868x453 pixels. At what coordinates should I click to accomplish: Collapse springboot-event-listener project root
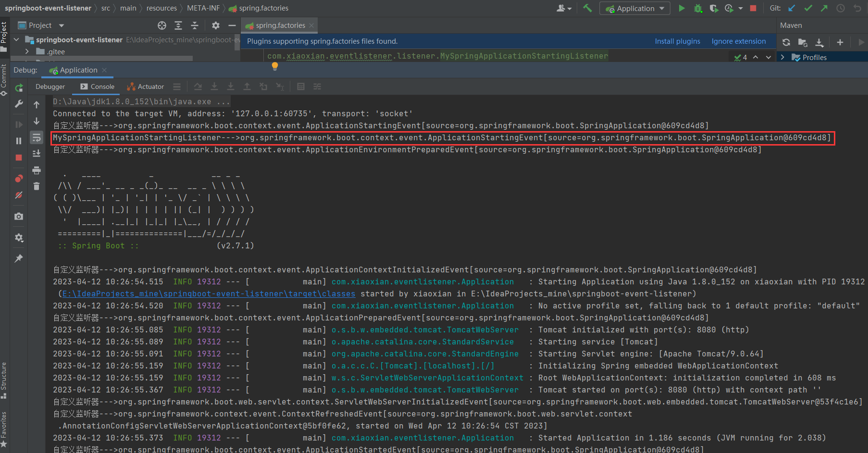pyautogui.click(x=16, y=39)
